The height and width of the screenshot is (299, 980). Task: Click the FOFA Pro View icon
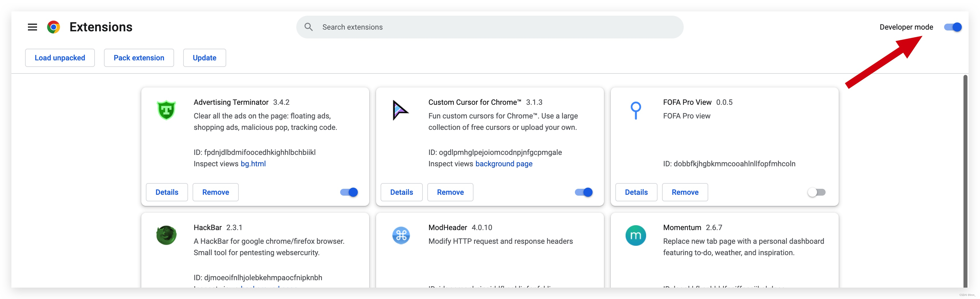click(x=636, y=110)
